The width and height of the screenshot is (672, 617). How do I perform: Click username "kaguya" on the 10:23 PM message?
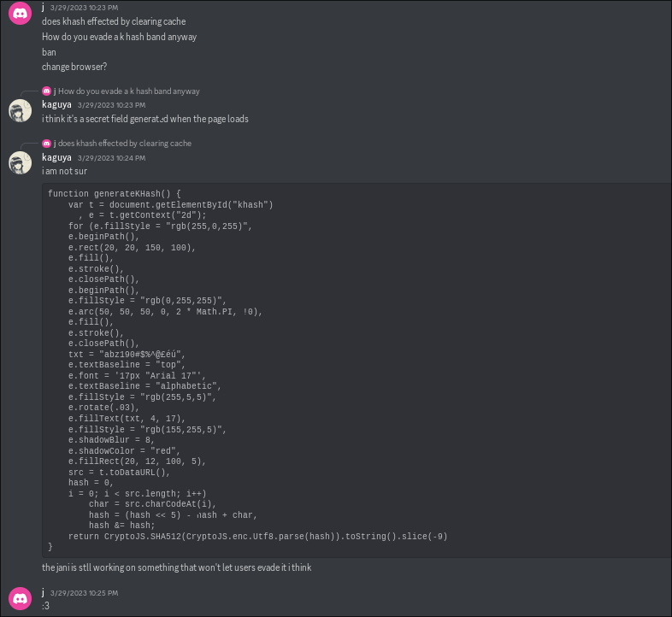point(56,104)
